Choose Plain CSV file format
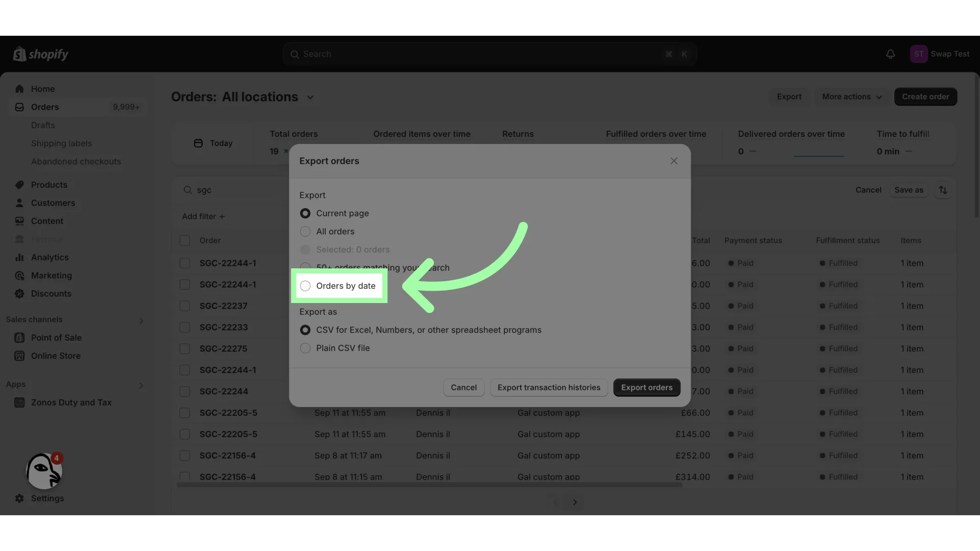Screen dimensions: 980x551 pyautogui.click(x=305, y=348)
